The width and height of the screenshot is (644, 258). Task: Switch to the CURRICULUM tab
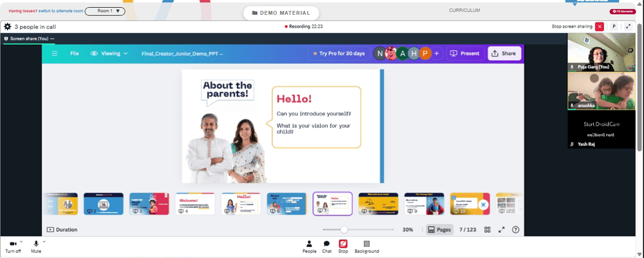click(x=464, y=10)
